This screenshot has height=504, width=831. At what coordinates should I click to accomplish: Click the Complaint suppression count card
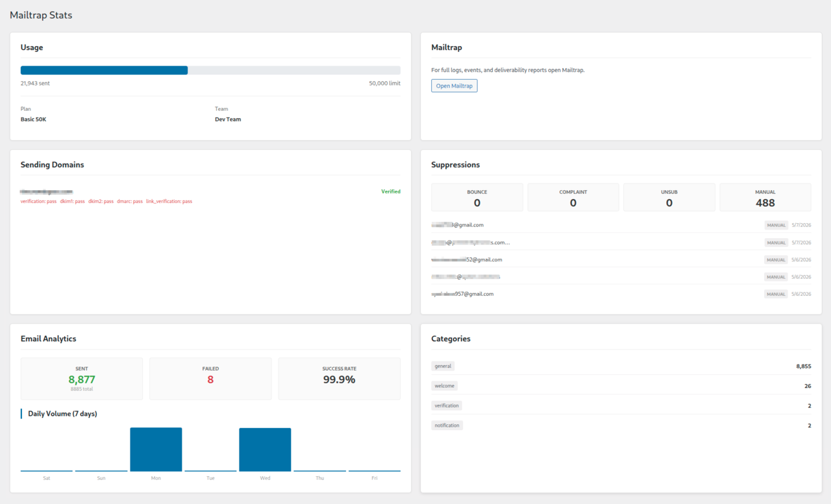point(573,197)
